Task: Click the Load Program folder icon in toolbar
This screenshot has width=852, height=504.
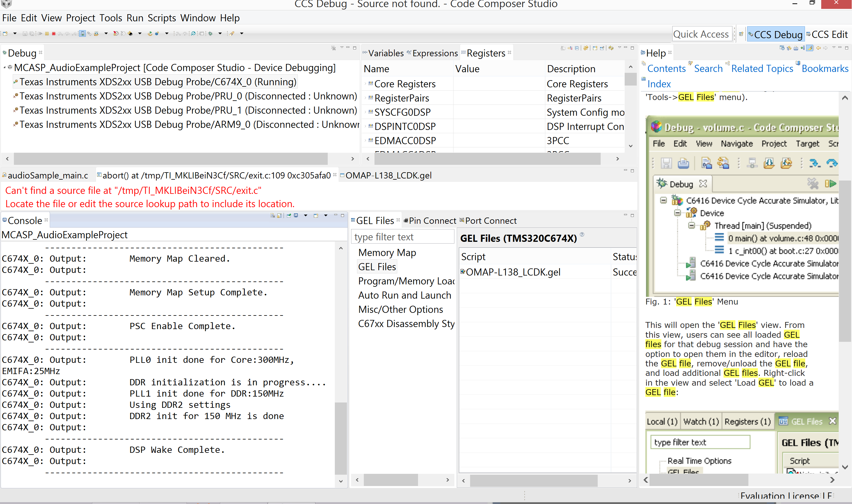Action: (x=97, y=34)
